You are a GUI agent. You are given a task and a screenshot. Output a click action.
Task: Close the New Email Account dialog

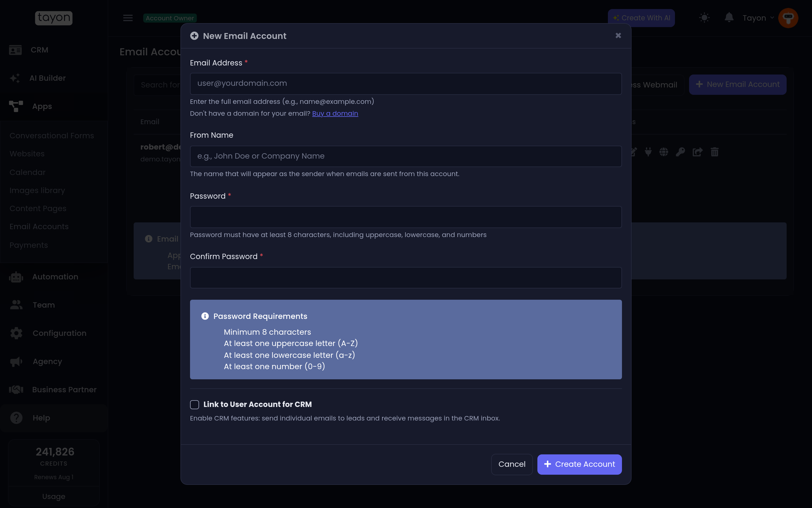pyautogui.click(x=618, y=36)
